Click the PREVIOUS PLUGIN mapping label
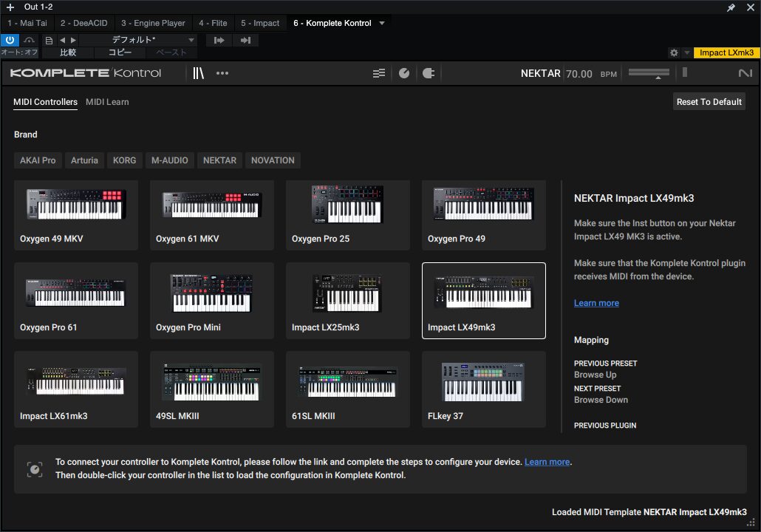Viewport: 761px width, 532px height. (x=605, y=425)
